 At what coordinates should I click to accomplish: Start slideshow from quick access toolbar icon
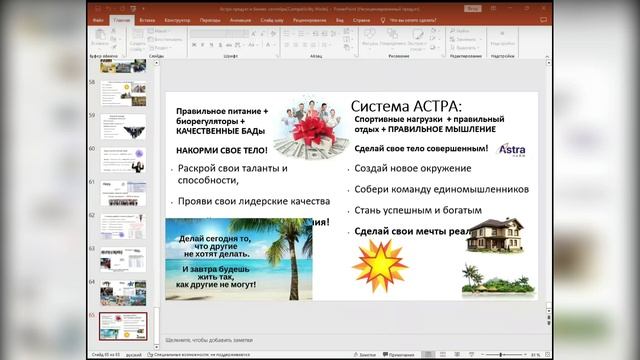click(133, 9)
